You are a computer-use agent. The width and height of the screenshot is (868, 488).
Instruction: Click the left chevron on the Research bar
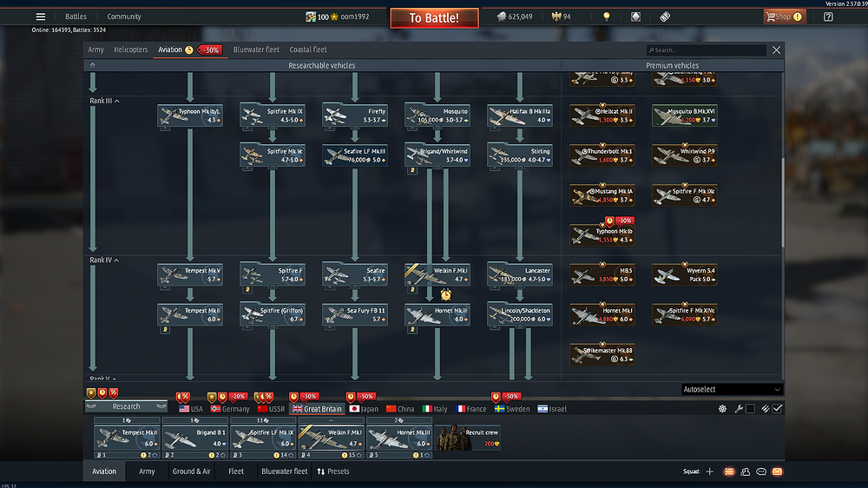91,406
